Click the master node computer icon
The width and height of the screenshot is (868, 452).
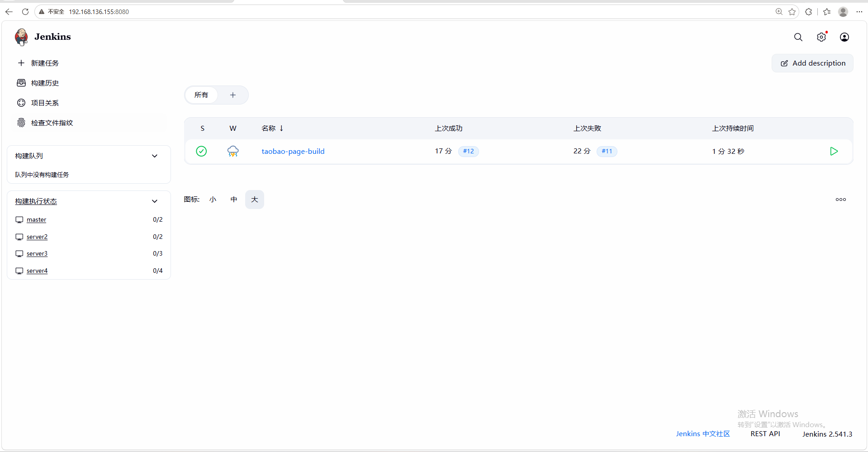(19, 220)
